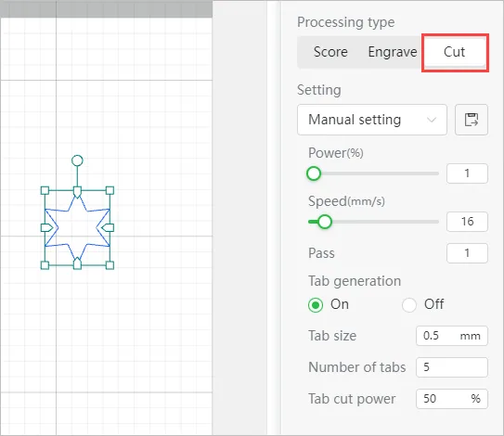Click the star shape on canvas
Image resolution: width=504 pixels, height=436 pixels.
coord(77,228)
